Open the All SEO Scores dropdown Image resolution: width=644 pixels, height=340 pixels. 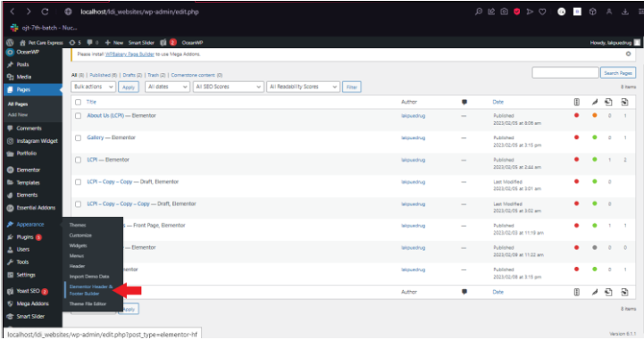coord(228,87)
